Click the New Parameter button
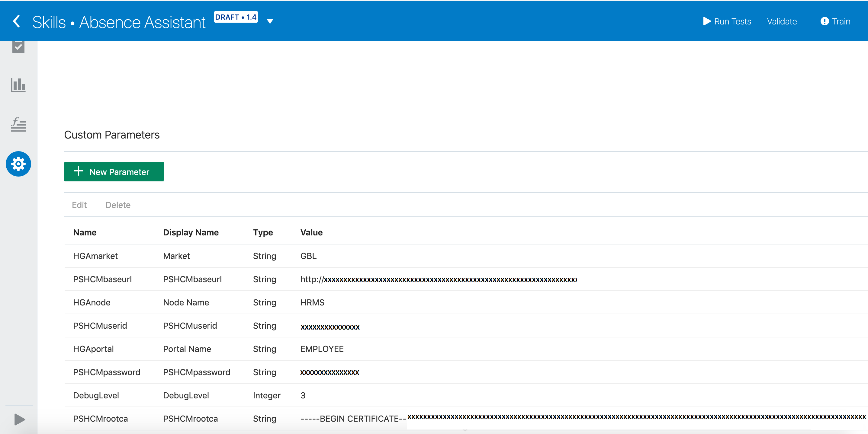 (x=114, y=172)
